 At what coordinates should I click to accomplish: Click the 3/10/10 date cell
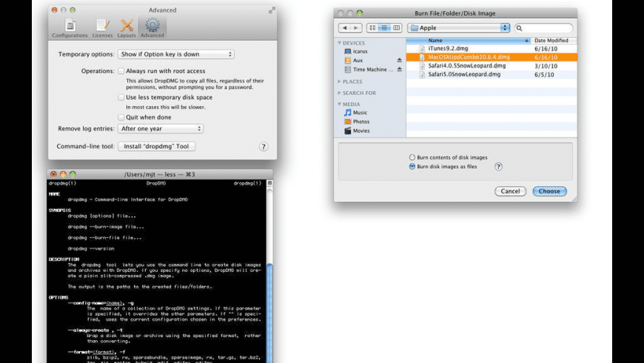click(546, 66)
